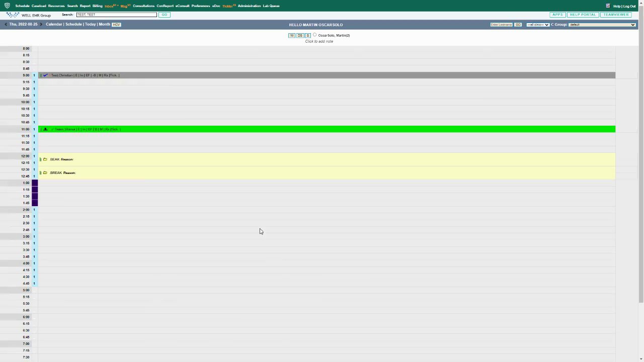
Task: Open the Schedule menu
Action: pyautogui.click(x=22, y=6)
